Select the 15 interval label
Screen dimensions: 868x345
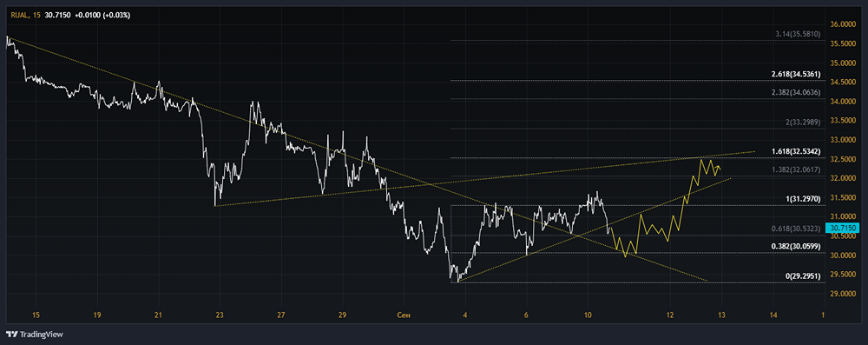point(36,16)
